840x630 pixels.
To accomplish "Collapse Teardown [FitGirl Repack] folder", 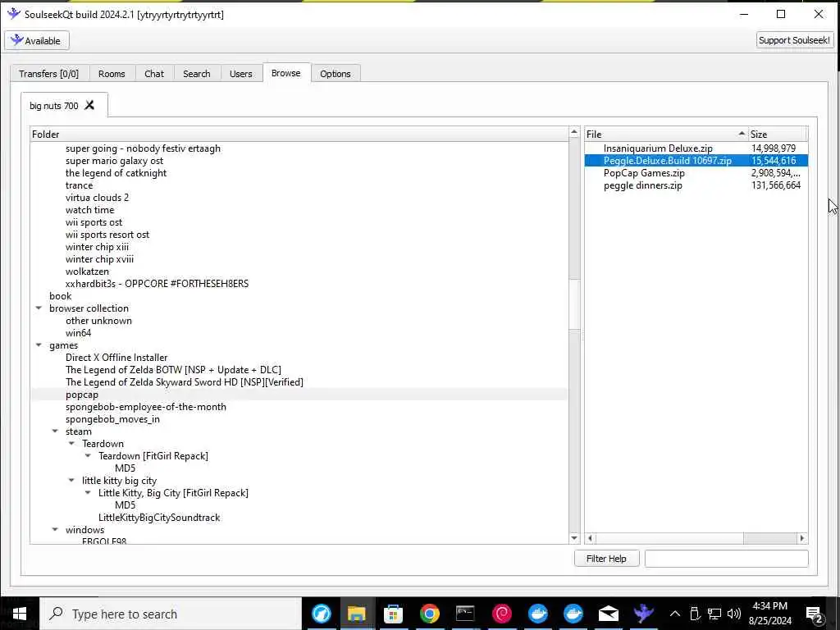I will pos(88,456).
